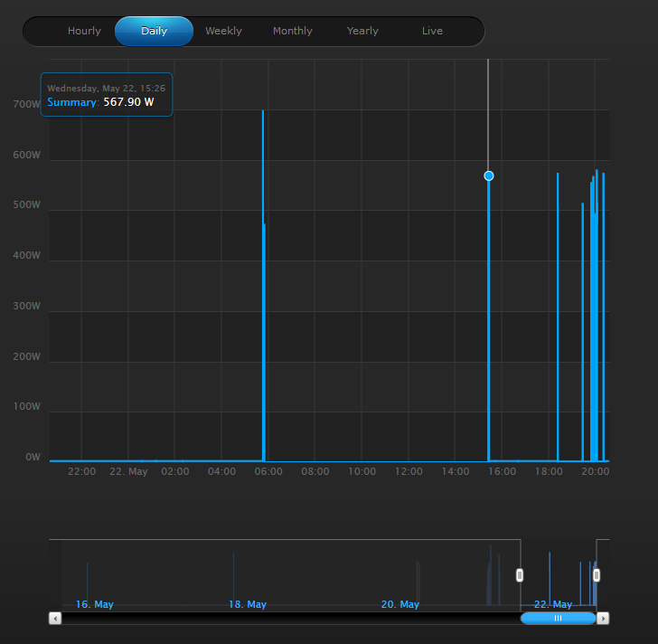Click the right range handle in navigator

pyautogui.click(x=597, y=575)
